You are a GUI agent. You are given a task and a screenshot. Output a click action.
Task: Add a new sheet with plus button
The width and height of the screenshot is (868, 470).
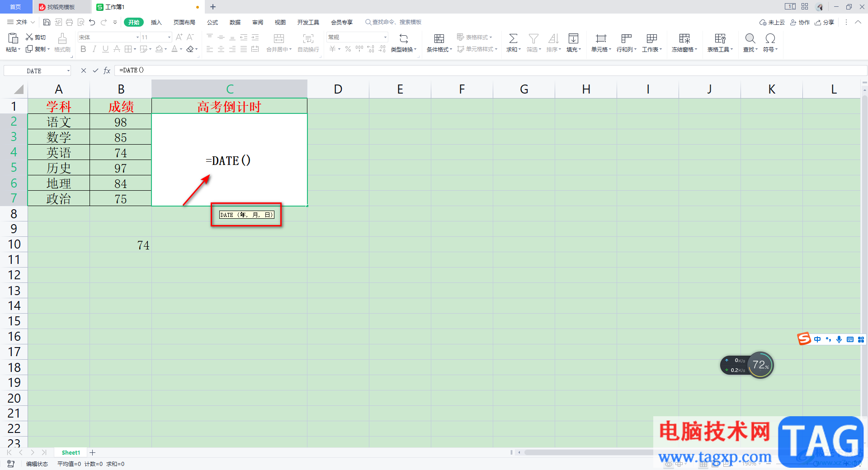(93, 452)
